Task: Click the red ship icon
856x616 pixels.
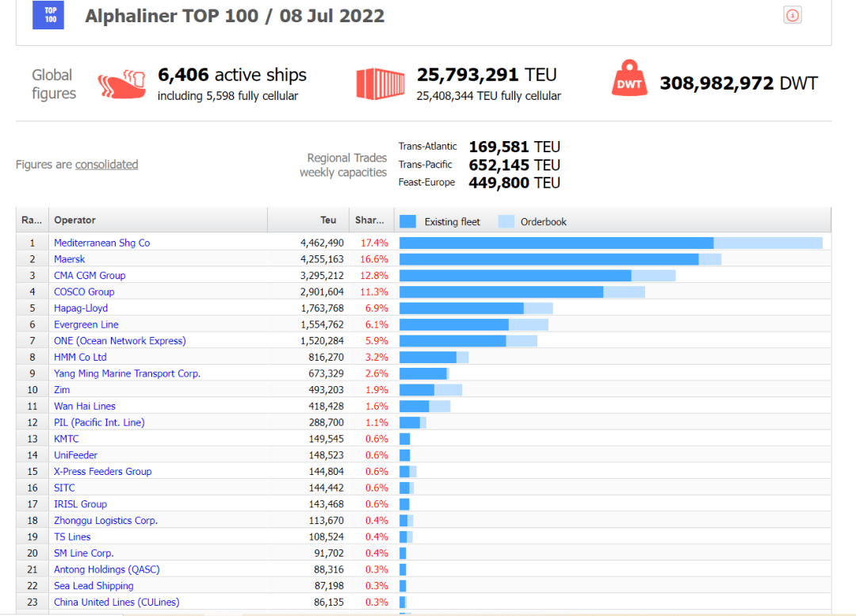Action: 121,84
